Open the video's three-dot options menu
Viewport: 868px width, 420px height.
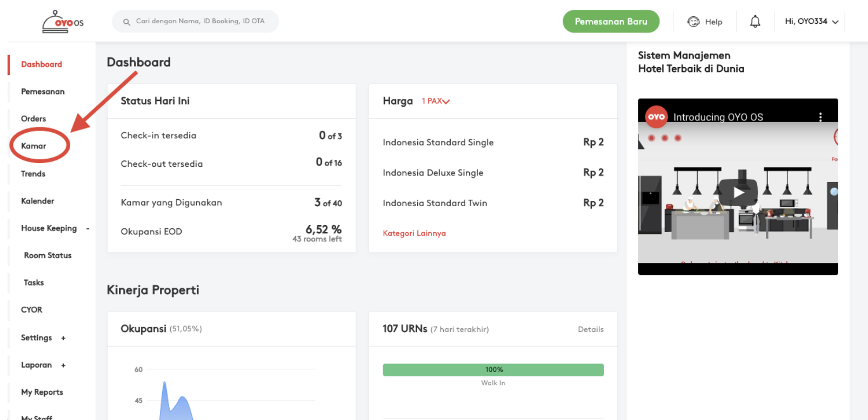pos(820,117)
